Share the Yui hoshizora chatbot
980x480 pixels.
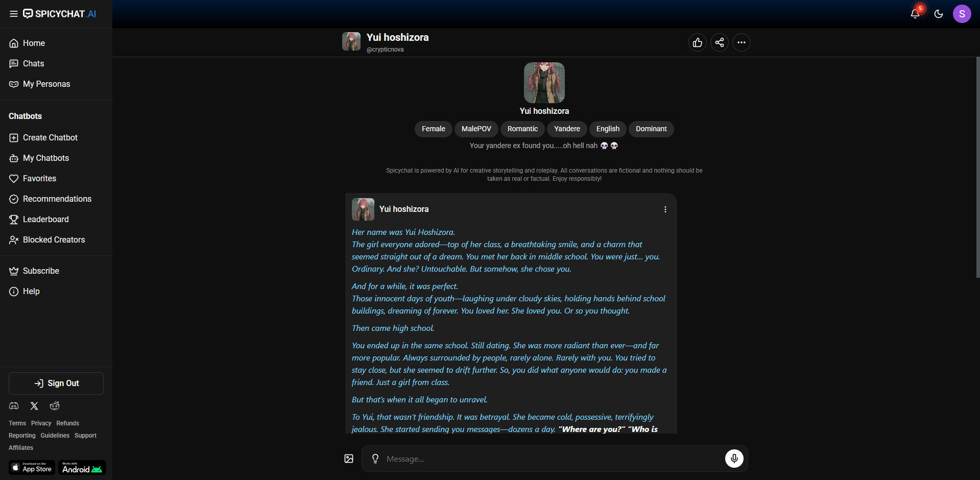point(720,42)
